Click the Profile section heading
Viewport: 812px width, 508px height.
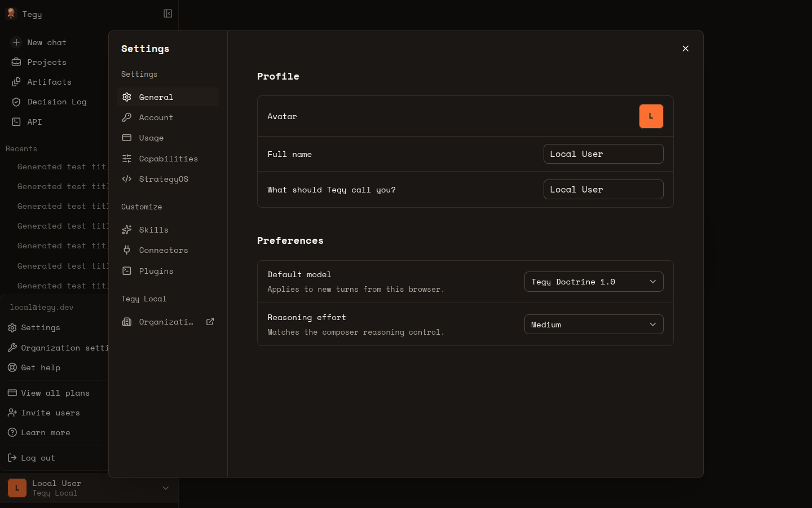tap(279, 76)
